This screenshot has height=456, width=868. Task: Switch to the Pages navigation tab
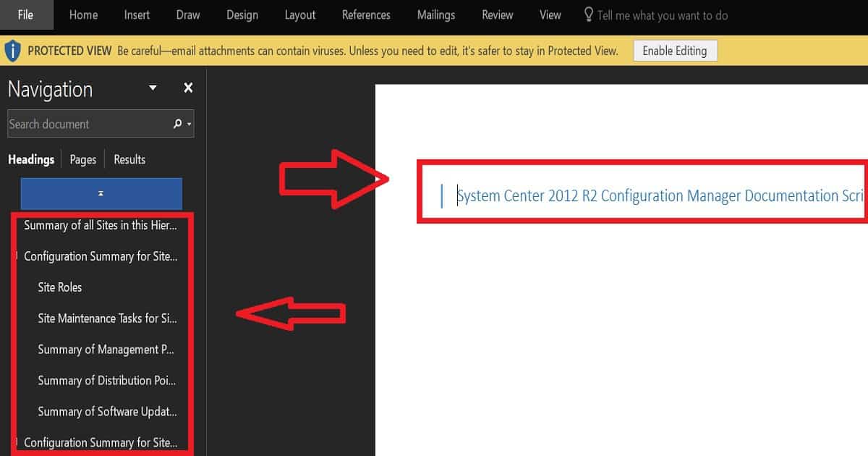(x=83, y=159)
